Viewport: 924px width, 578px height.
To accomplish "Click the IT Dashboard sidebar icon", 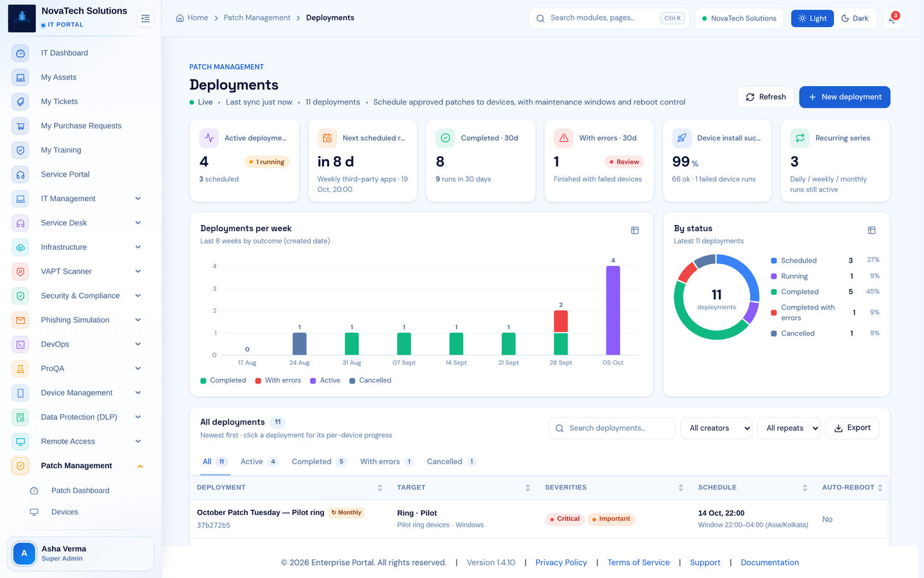I will pos(21,53).
